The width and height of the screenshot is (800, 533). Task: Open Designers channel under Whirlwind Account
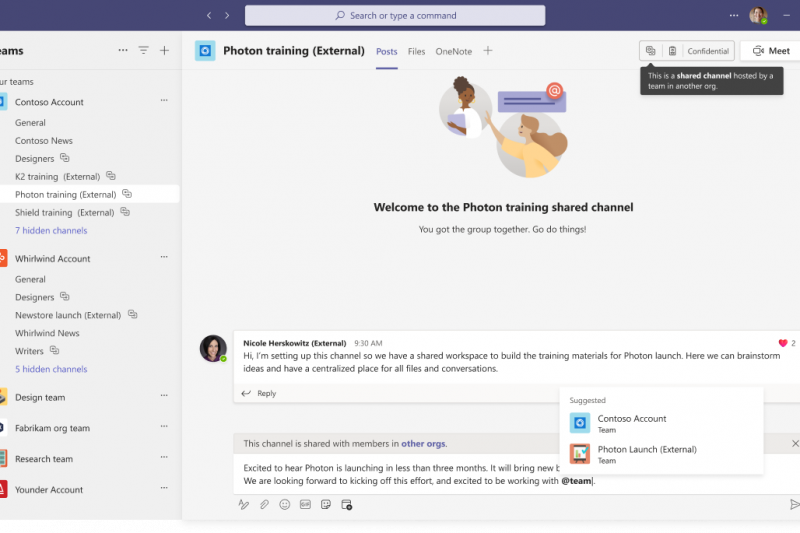34,297
